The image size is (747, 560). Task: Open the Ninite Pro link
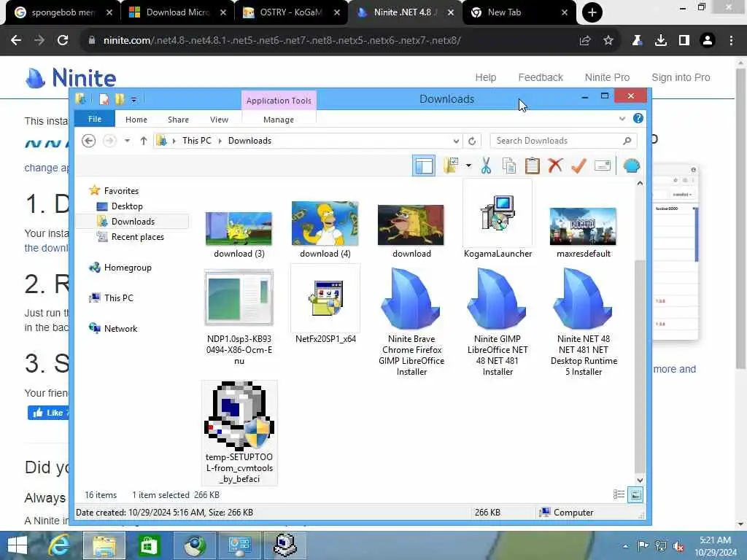tap(607, 77)
